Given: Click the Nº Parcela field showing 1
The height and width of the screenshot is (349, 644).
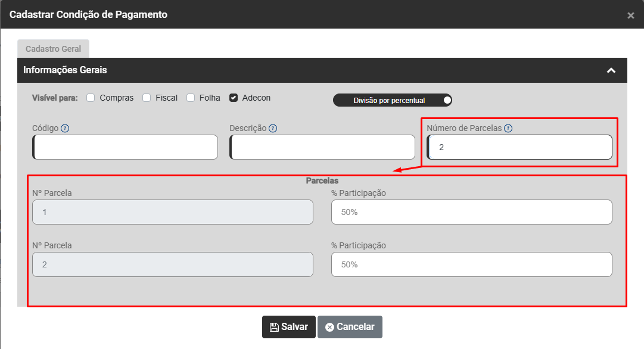Looking at the screenshot, I should point(173,212).
